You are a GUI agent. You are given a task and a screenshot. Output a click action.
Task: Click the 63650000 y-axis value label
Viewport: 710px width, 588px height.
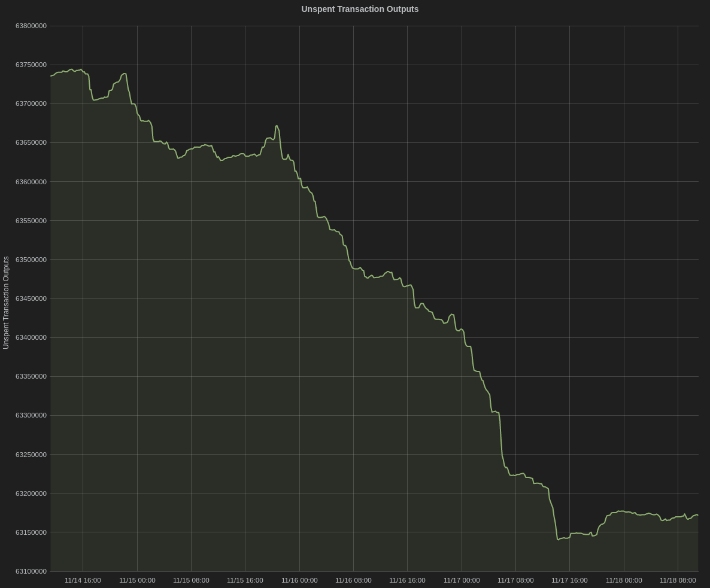click(31, 142)
